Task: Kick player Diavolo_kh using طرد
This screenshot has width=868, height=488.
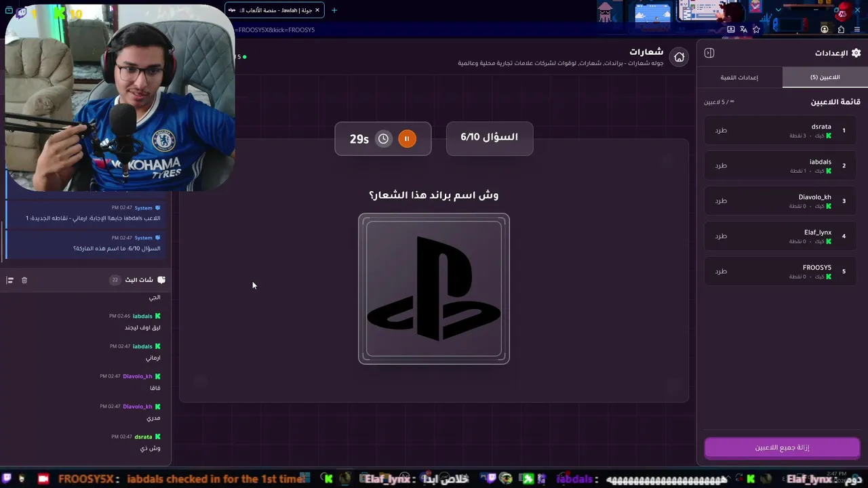Action: (721, 201)
